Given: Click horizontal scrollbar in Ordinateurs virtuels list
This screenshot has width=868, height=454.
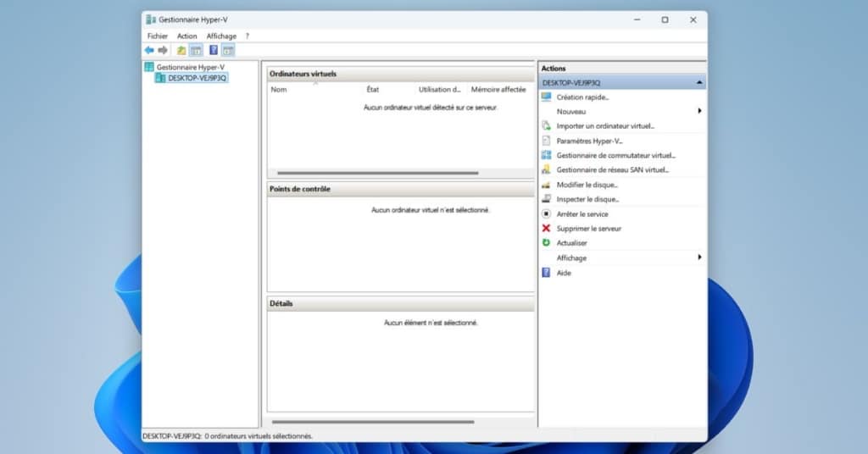Looking at the screenshot, I should 377,173.
